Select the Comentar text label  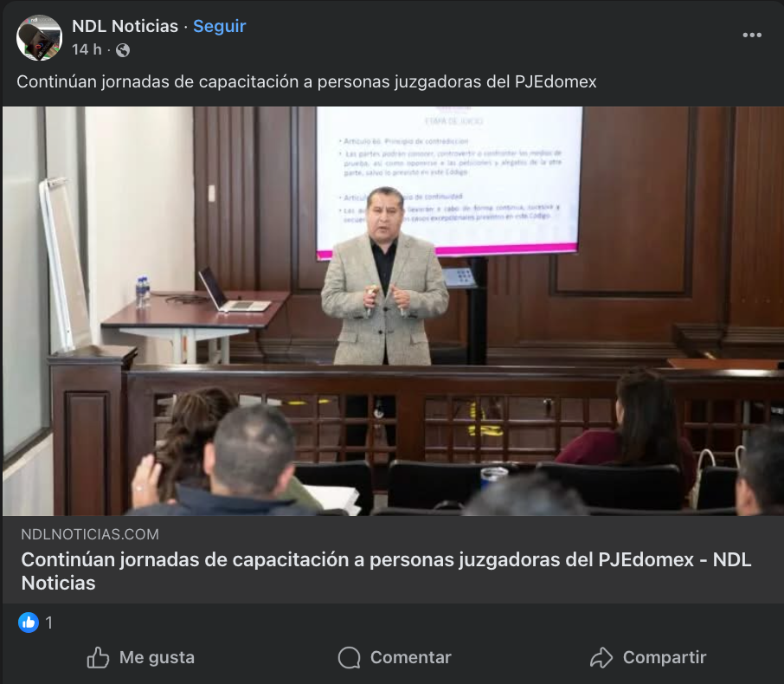pyautogui.click(x=411, y=657)
